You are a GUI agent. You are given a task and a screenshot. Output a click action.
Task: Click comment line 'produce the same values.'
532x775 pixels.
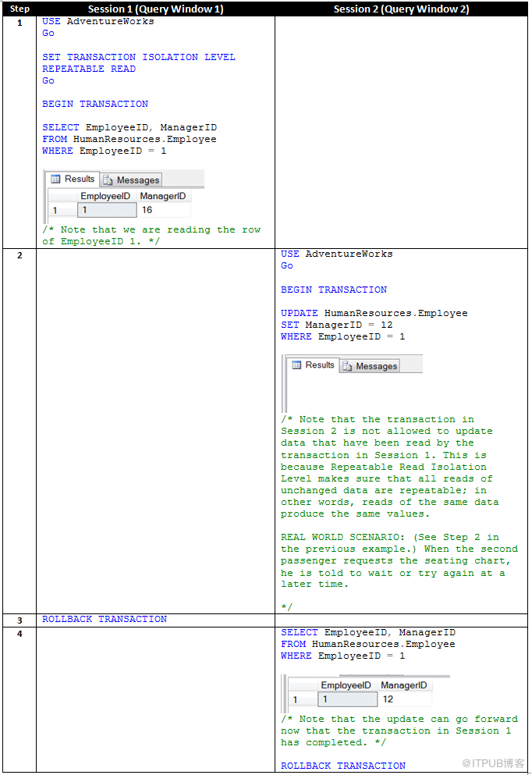(x=355, y=514)
